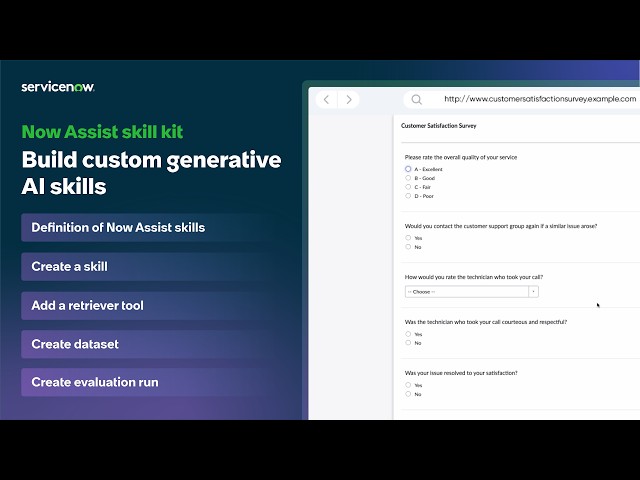640x480 pixels.
Task: Click the 'Create a skill' chapter
Action: [143, 267]
